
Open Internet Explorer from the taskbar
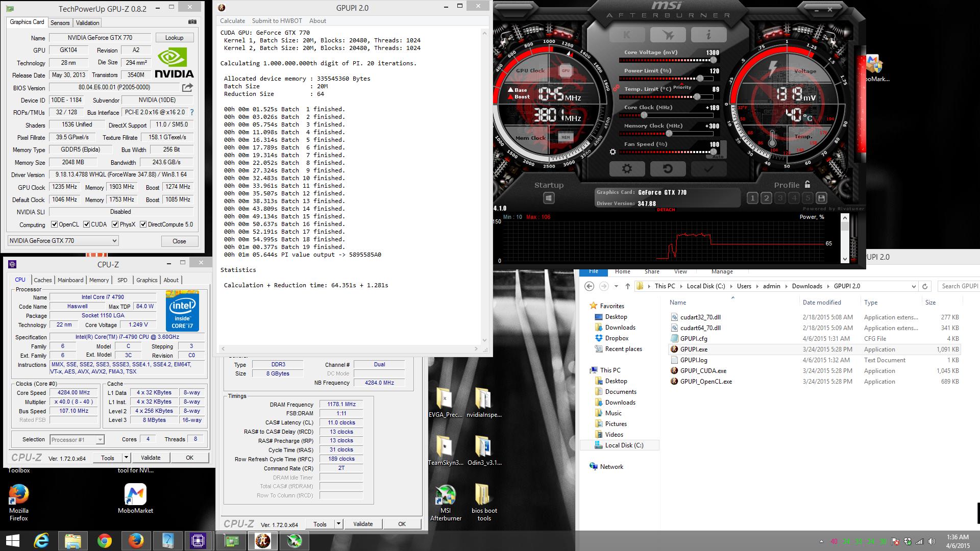tap(41, 541)
